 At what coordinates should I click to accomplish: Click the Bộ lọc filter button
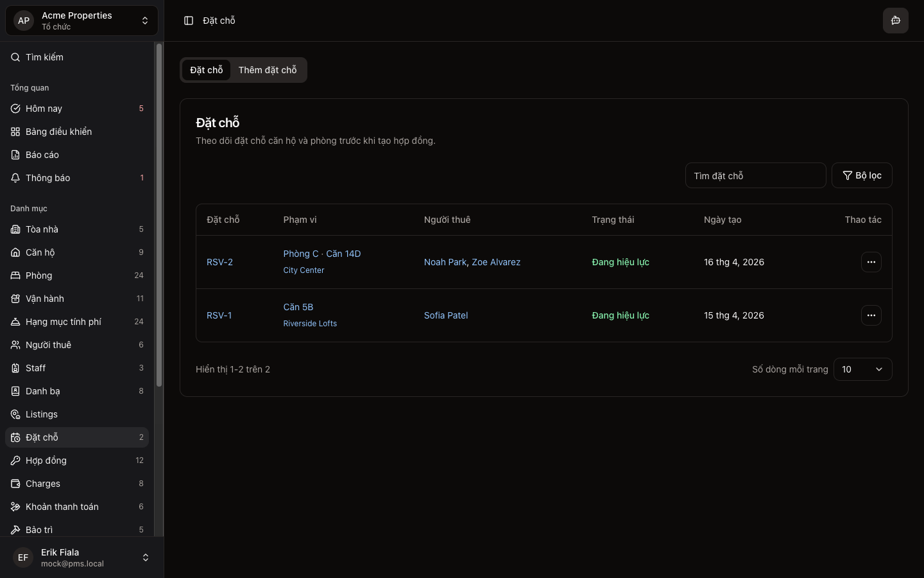tap(862, 175)
